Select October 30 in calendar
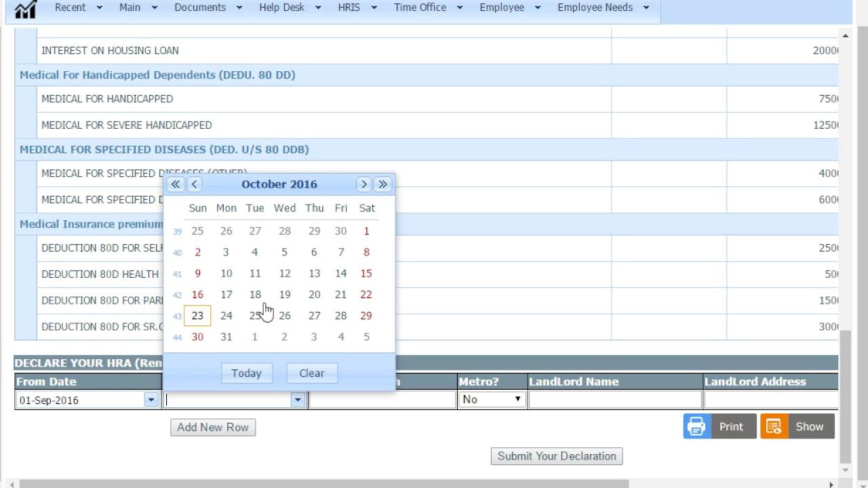868x488 pixels. (197, 337)
